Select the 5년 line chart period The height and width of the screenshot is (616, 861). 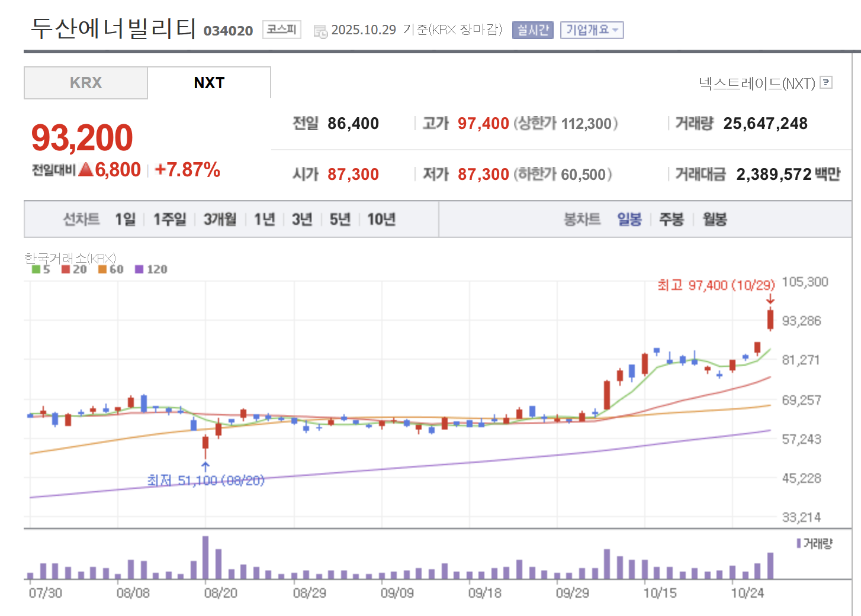coord(340,220)
